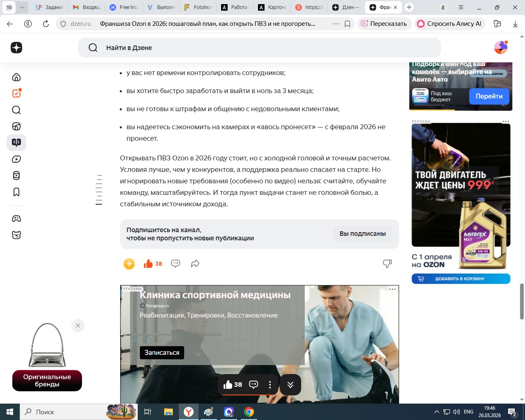The image size is (525, 420).
Task: Show hidden system tray icons
Action: [x=436, y=412]
